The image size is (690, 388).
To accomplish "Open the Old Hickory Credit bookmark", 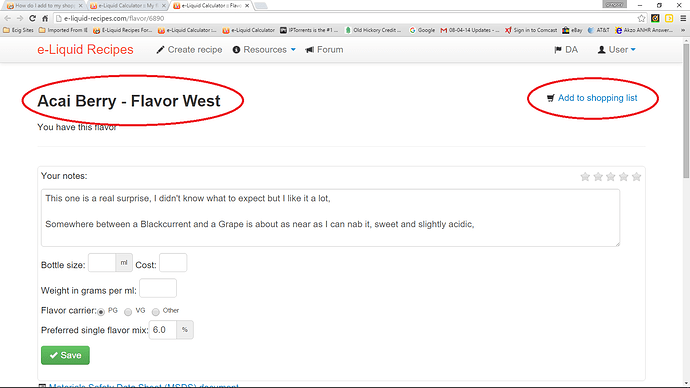I will [373, 30].
